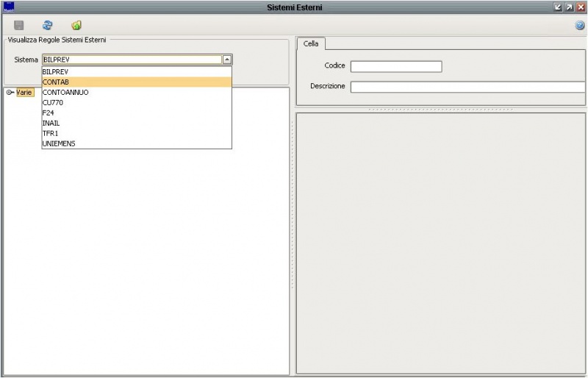Minimize window with the down-left arrow button

[558, 7]
